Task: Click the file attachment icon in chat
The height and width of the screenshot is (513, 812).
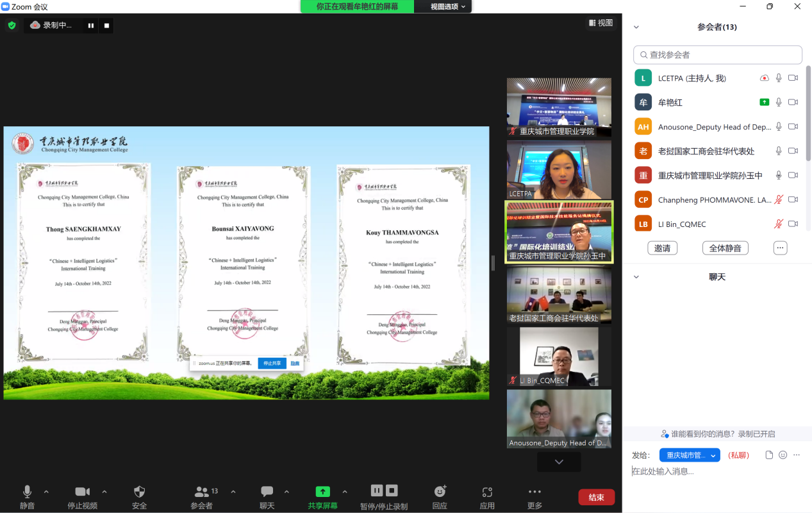Action: [x=769, y=455]
